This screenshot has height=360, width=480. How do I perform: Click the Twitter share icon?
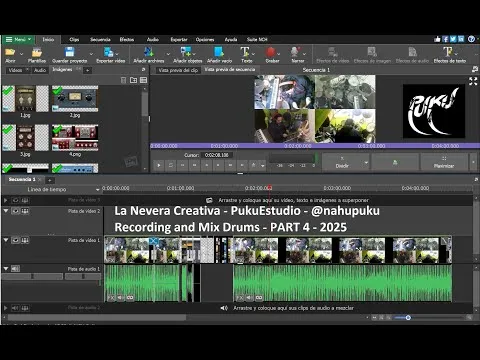(453, 39)
